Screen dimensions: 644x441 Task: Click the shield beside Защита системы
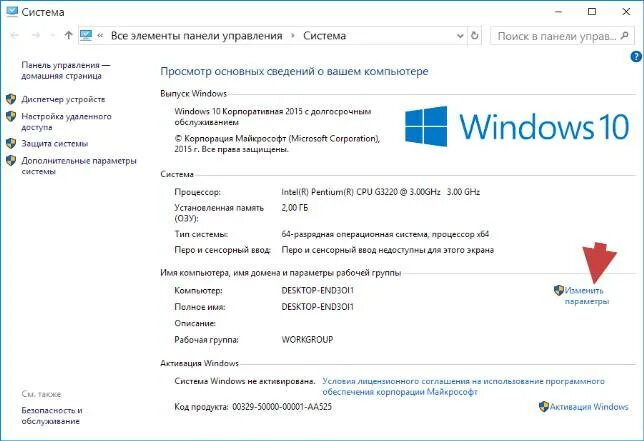pyautogui.click(x=11, y=143)
